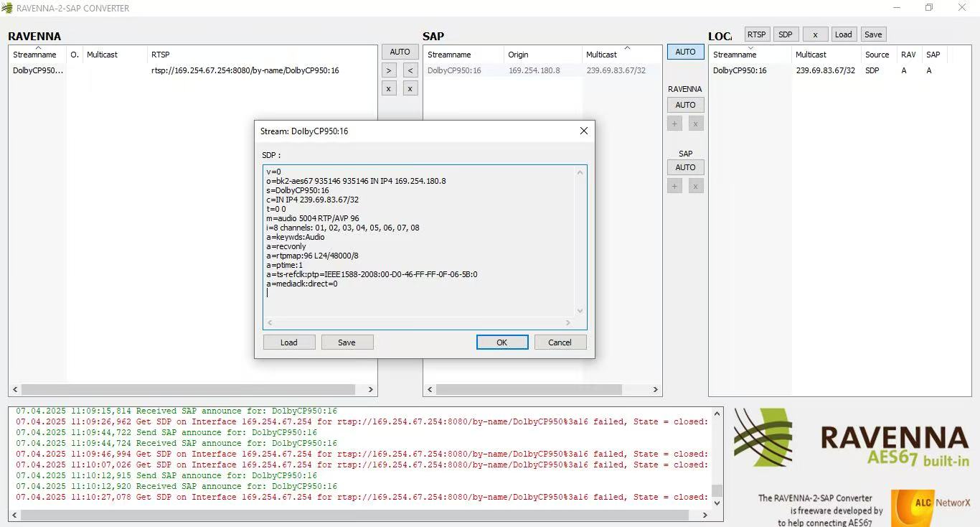
Task: Click the AUTO button under the RAVENNA label
Action: (685, 105)
